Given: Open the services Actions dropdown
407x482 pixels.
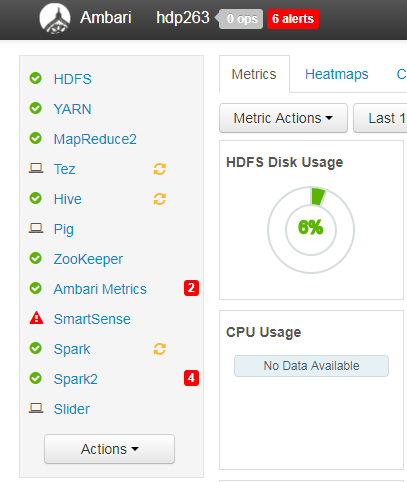Looking at the screenshot, I should click(109, 449).
